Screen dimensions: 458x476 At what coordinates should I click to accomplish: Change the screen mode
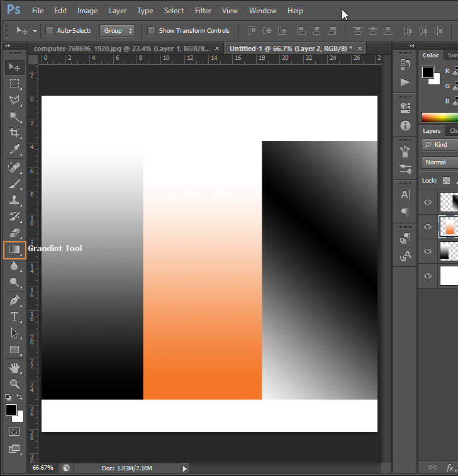click(x=14, y=448)
